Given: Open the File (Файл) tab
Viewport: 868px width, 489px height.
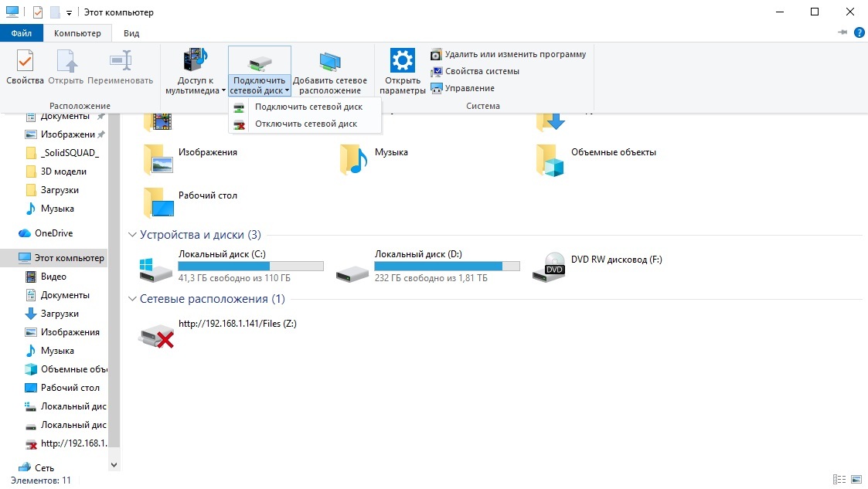Looking at the screenshot, I should point(22,33).
